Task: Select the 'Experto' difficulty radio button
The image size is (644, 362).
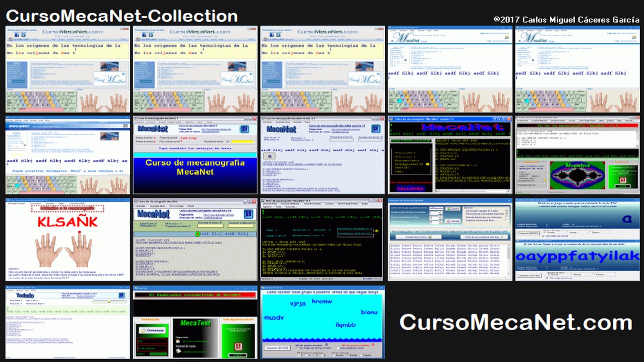Action: [x=589, y=232]
